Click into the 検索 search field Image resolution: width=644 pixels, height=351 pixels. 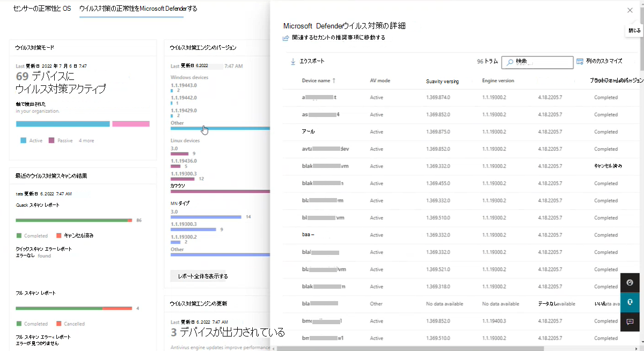(542, 62)
